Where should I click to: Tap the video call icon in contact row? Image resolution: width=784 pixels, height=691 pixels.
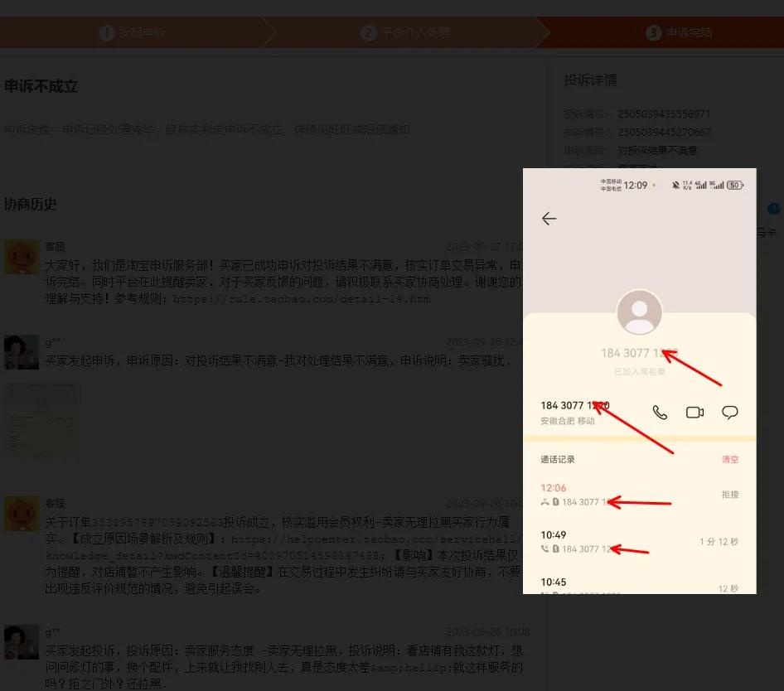(x=694, y=413)
